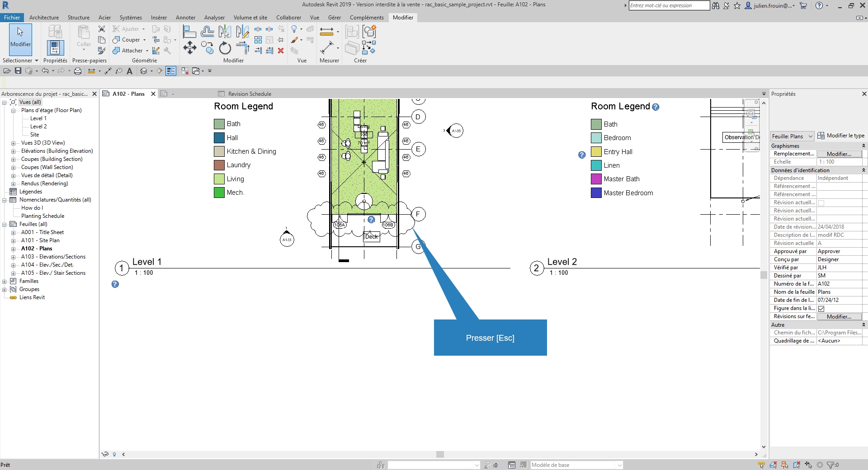Click the green Living swatch in Room Legend

(x=219, y=179)
